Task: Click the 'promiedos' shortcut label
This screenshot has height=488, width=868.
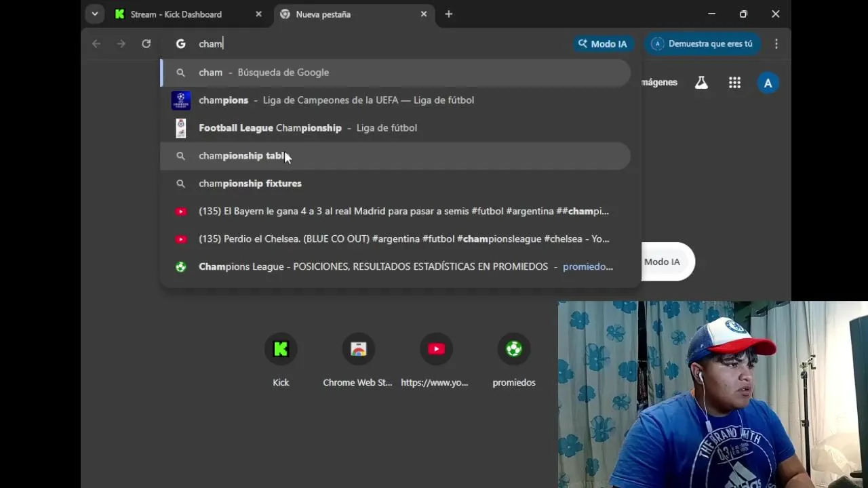Action: click(x=514, y=382)
